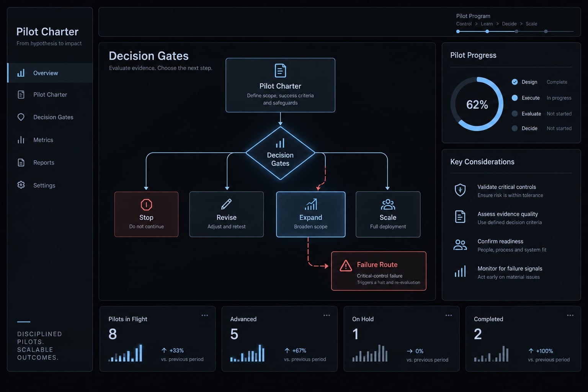Viewport: 588px width, 392px height.
Task: Click the Decision Gates diamond node
Action: point(280,153)
